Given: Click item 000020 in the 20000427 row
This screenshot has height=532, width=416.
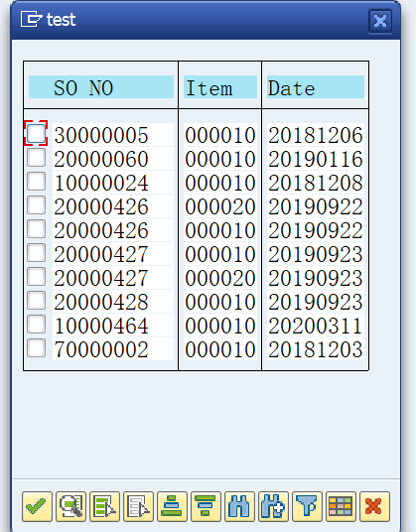Looking at the screenshot, I should coord(220,278).
